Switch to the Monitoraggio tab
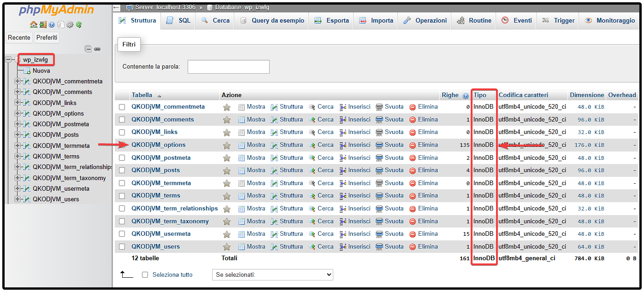 coord(609,21)
